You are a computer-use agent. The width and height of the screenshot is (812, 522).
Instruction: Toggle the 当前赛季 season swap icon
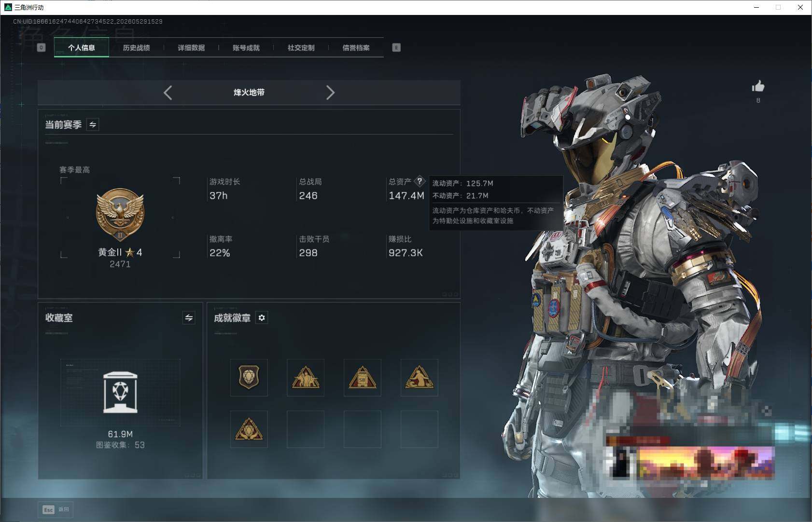(x=93, y=124)
